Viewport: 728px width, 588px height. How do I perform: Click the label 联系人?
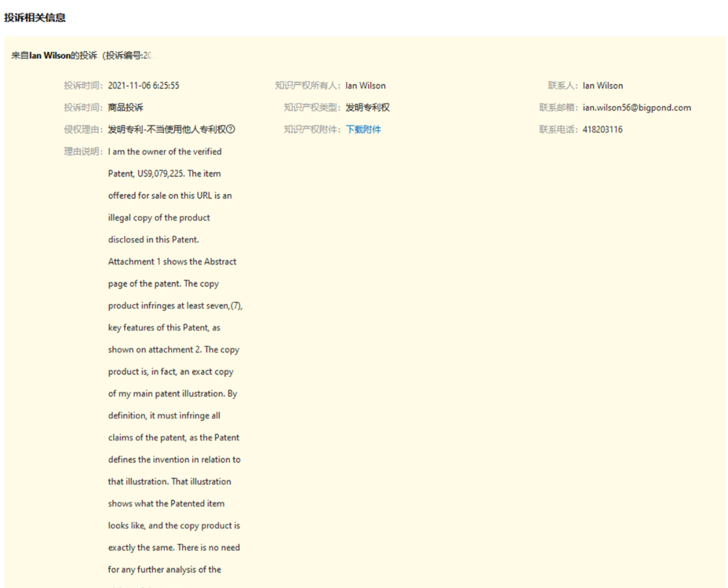(563, 86)
